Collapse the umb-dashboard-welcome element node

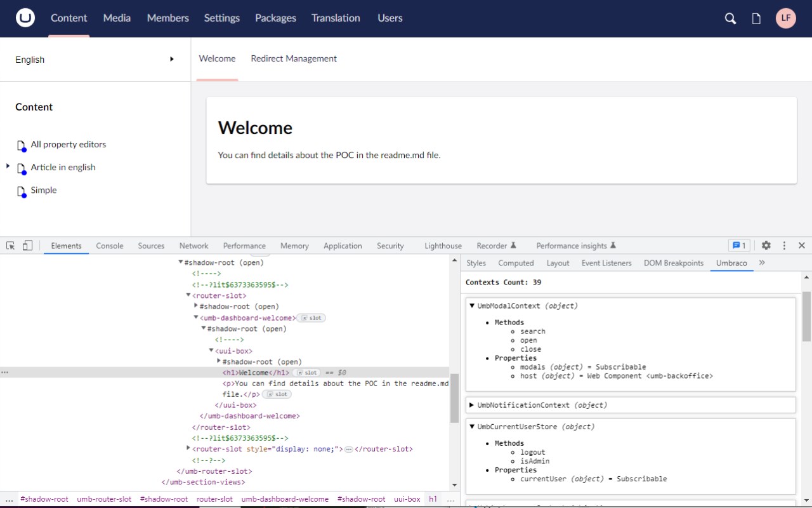pos(196,317)
